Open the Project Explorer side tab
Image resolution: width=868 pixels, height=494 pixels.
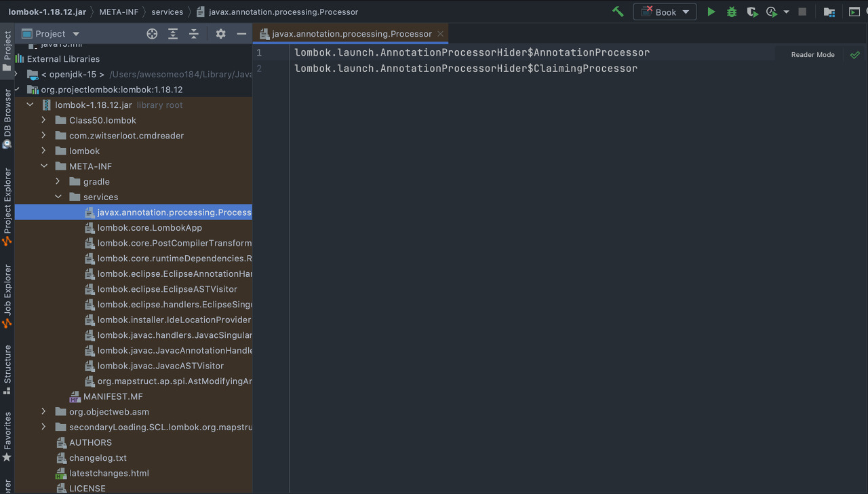coord(7,207)
